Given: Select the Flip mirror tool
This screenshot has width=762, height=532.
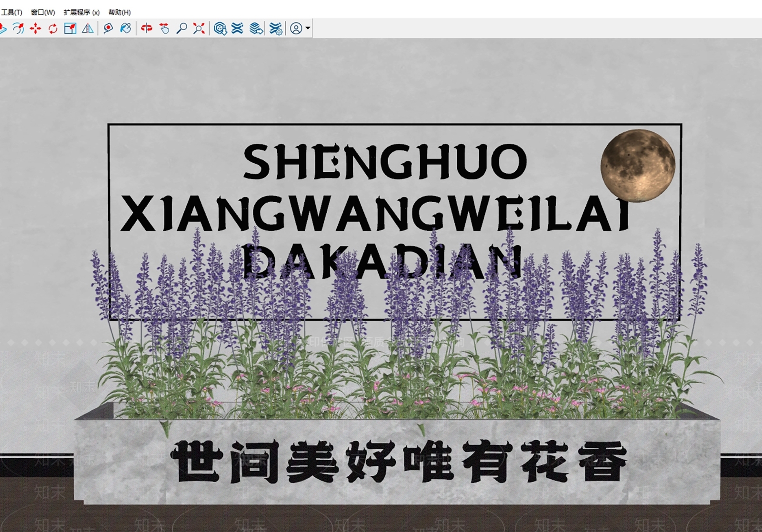Looking at the screenshot, I should pos(88,29).
